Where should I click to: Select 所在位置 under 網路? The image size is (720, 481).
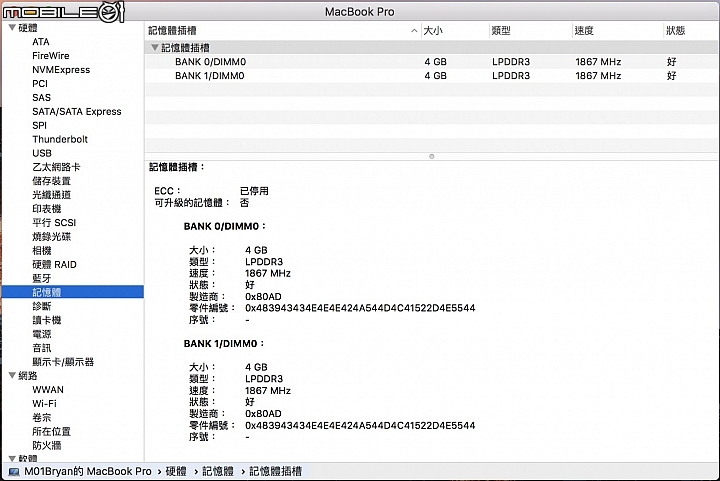point(51,431)
